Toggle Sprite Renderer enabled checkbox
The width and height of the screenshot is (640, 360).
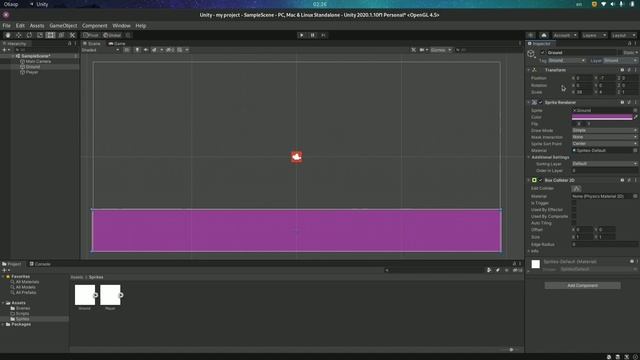tap(541, 102)
